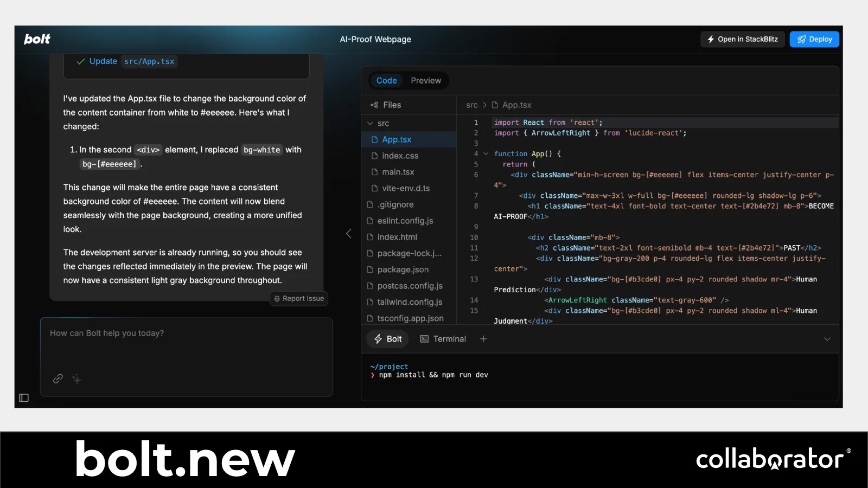868x488 pixels.
Task: Open tsconfig.app.json file
Action: tap(409, 318)
